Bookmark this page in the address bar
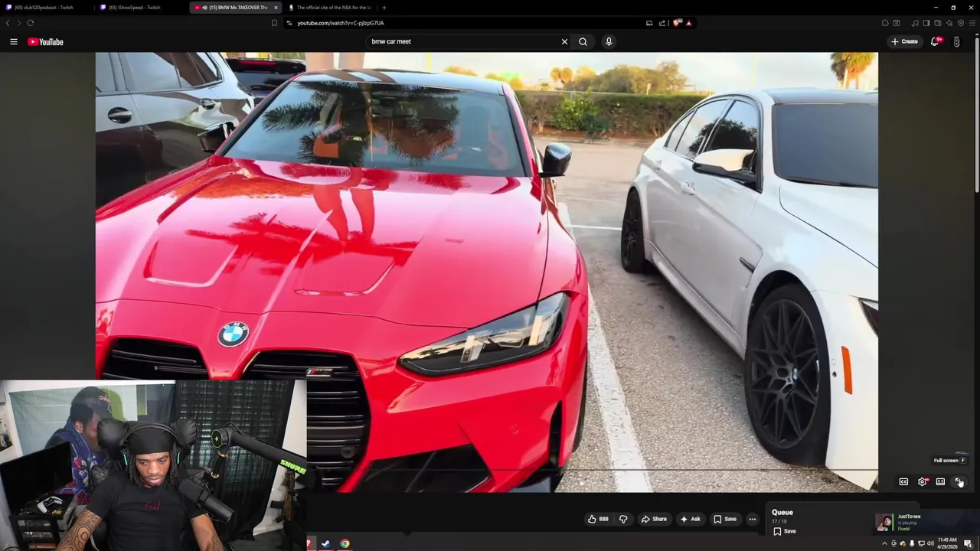This screenshot has height=551, width=980. click(x=274, y=23)
